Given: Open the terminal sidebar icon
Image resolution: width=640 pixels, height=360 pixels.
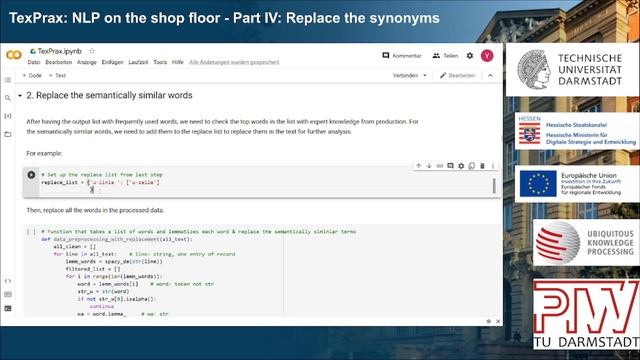Looking at the screenshot, I should coord(8,308).
